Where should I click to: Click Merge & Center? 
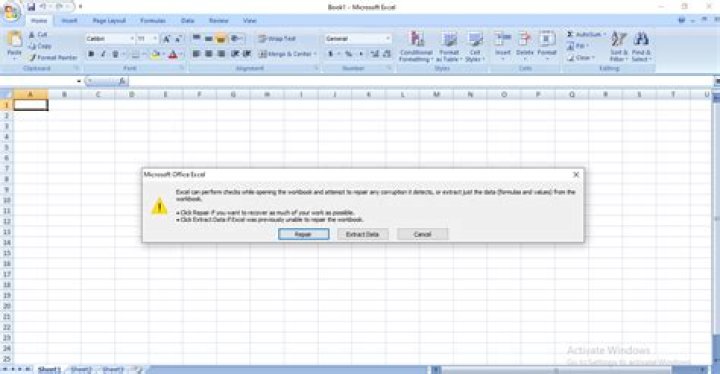287,54
